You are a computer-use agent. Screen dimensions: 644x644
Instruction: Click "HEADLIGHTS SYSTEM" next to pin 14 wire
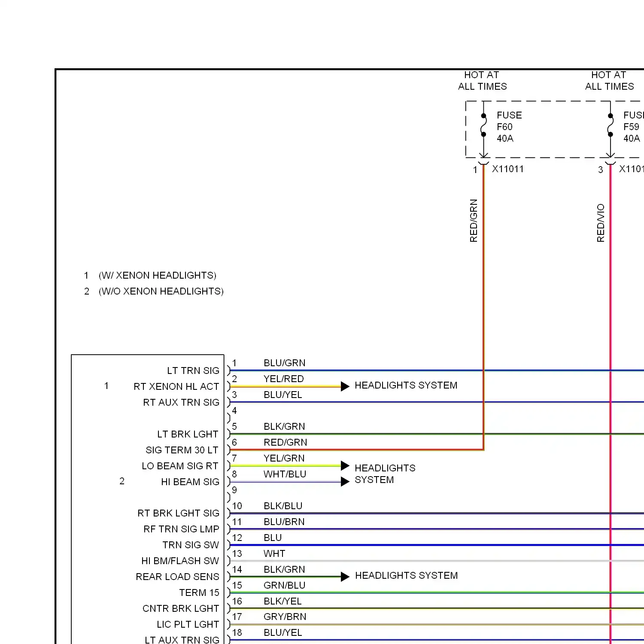(407, 575)
